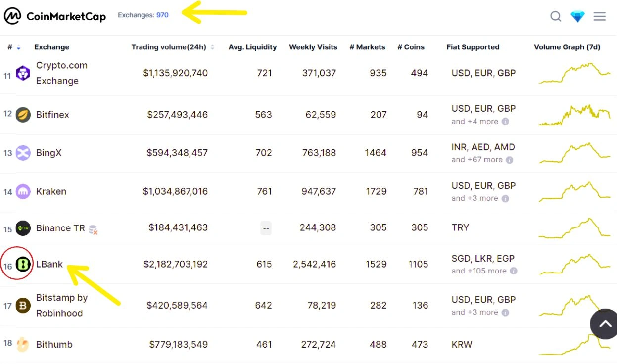617x364 pixels.
Task: Click Kraken markets count 1729
Action: pyautogui.click(x=376, y=191)
